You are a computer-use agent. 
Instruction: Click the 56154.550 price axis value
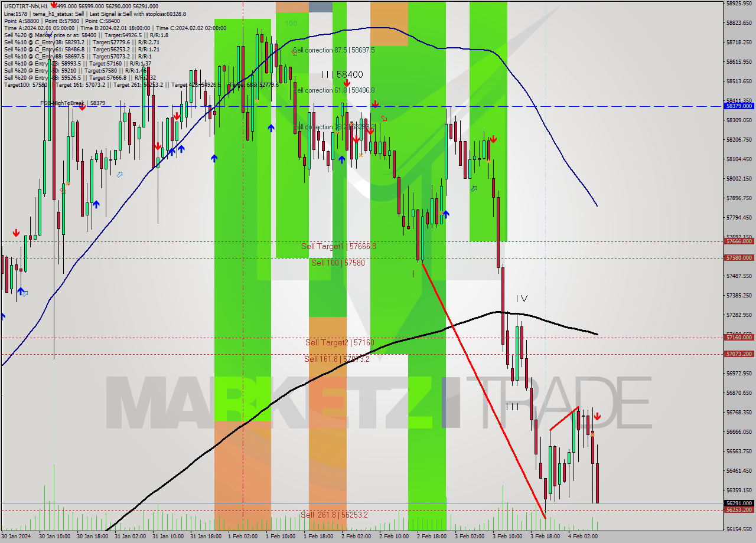click(739, 529)
